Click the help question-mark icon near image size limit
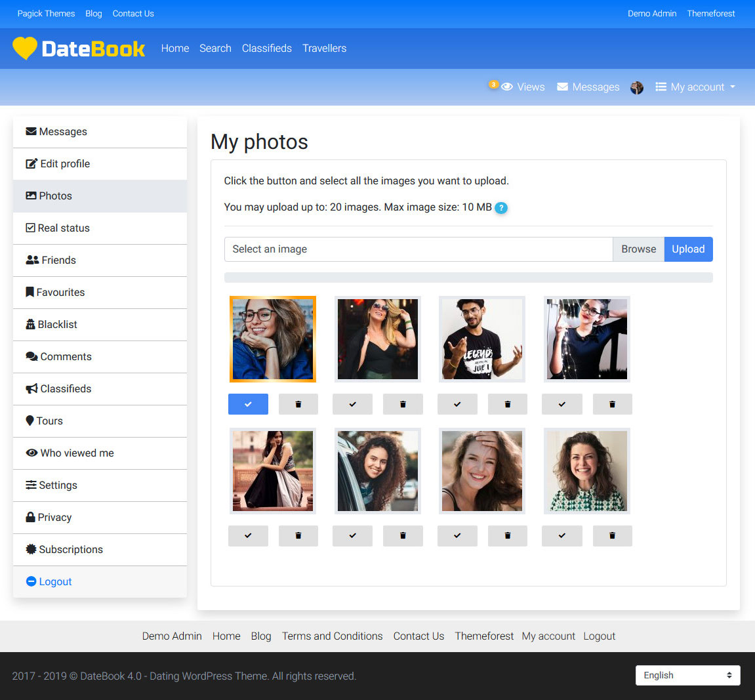 click(501, 208)
